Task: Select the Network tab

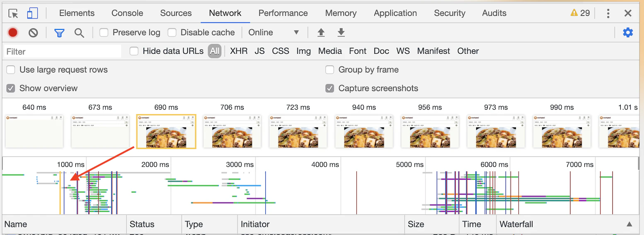Action: click(x=225, y=13)
